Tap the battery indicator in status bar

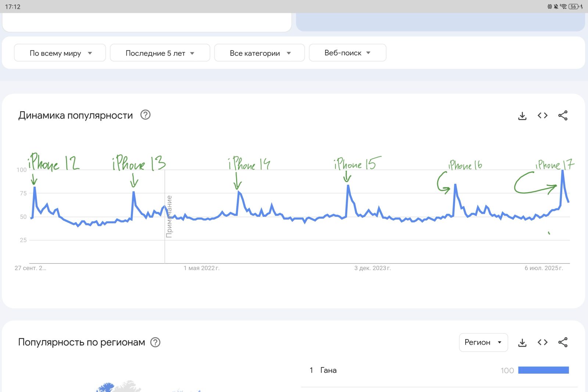(573, 7)
